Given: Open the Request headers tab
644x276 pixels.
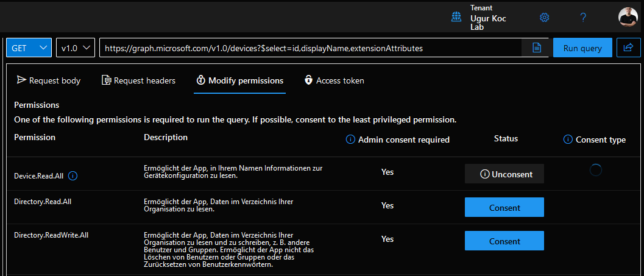Looking at the screenshot, I should coord(138,80).
